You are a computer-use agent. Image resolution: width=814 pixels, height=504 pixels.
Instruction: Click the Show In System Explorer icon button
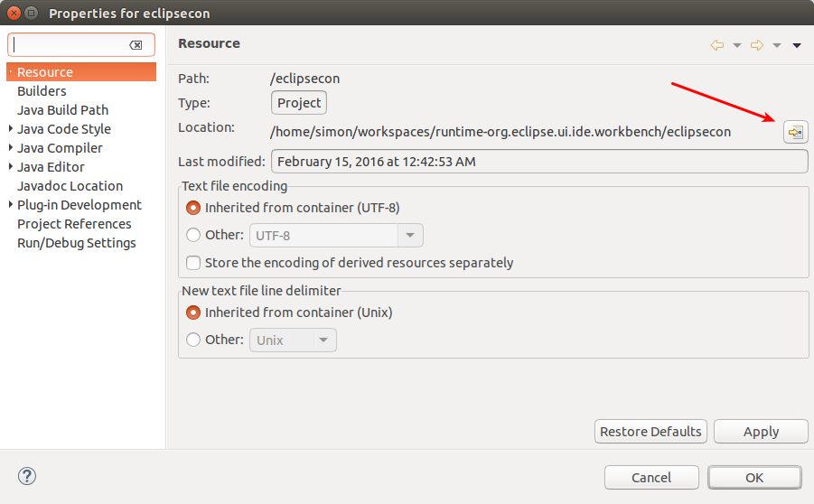(795, 133)
